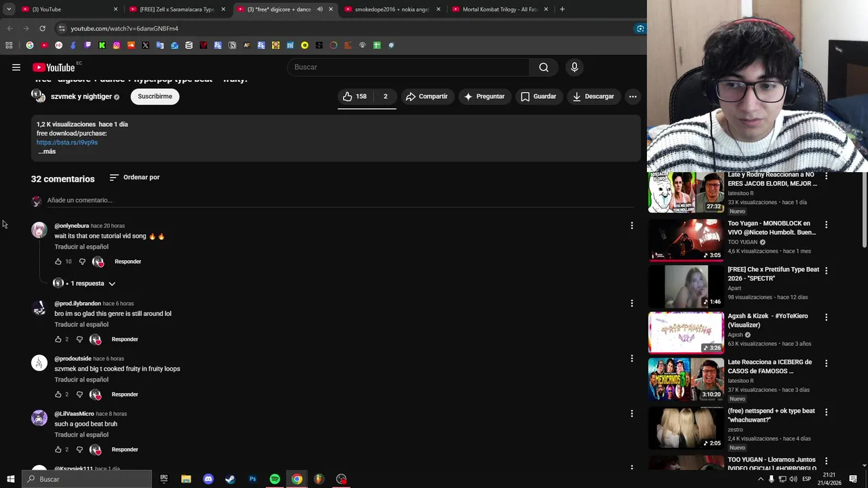Like the comment by @LilVaasMicro

(x=58, y=449)
